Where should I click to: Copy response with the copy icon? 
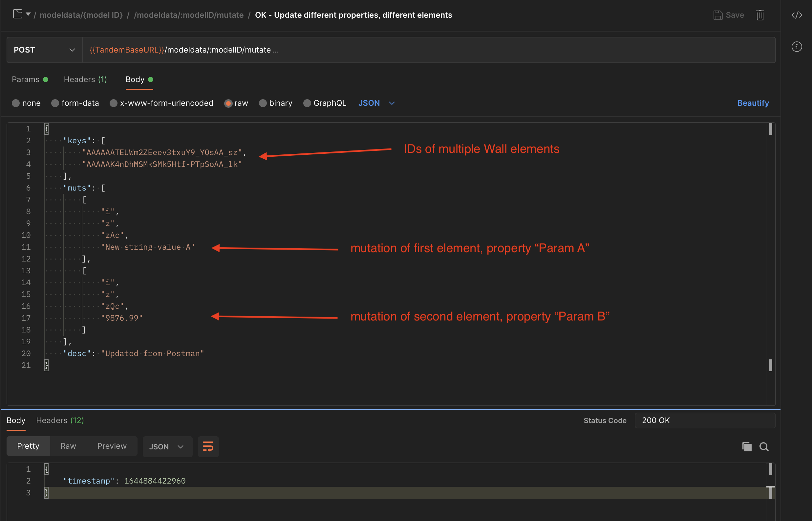pos(746,446)
